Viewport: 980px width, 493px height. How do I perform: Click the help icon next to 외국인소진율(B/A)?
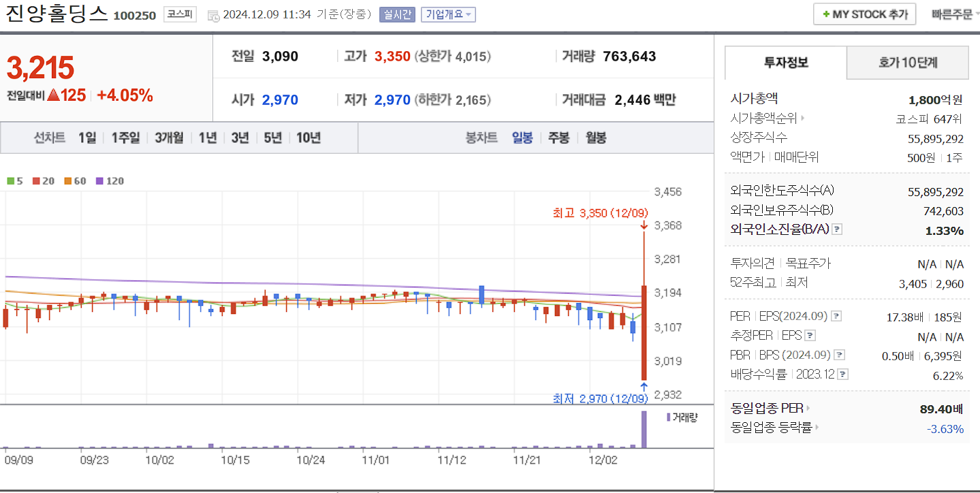pos(837,229)
